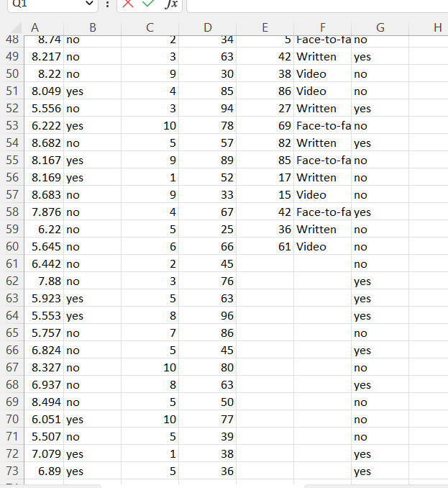Open the Insert Function fx button
Image resolution: width=448 pixels, height=488 pixels.
pyautogui.click(x=171, y=4)
